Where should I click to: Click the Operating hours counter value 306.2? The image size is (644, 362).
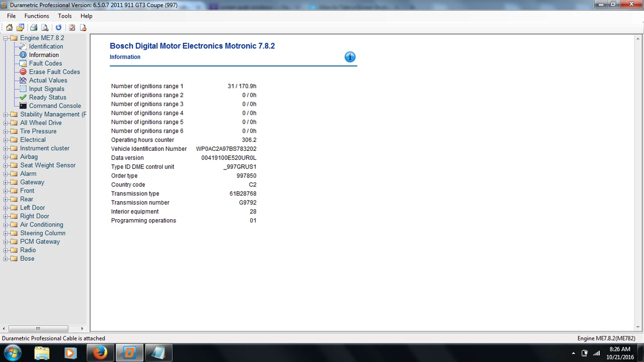249,140
